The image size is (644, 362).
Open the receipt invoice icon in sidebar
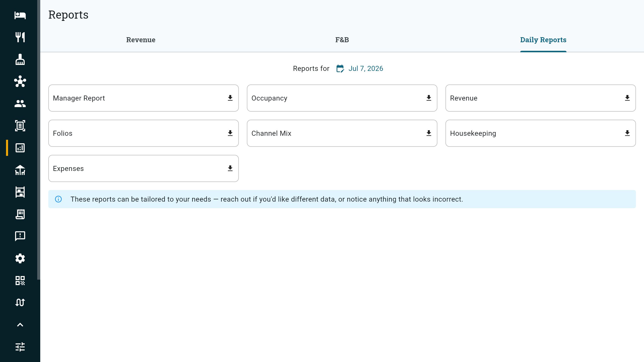click(20, 214)
